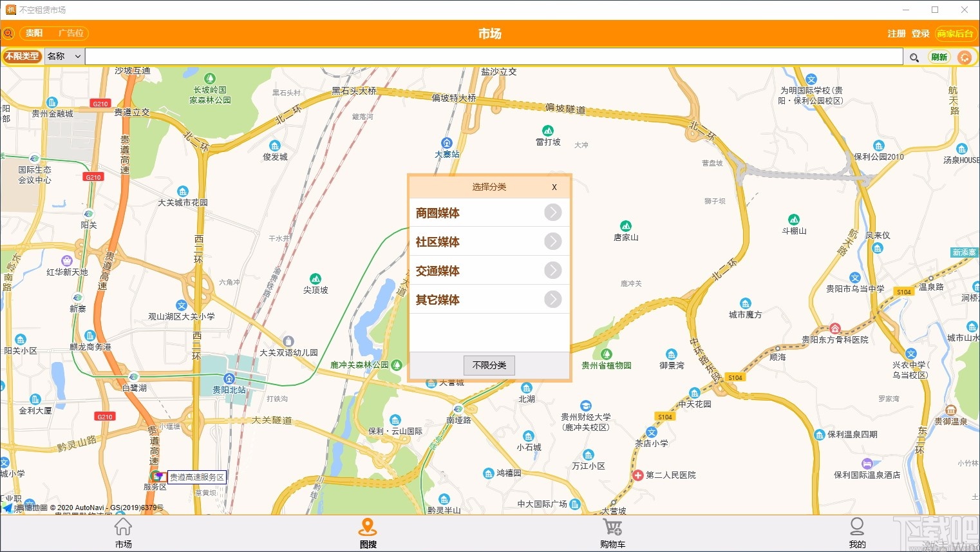
Task: Click the 城市魔方 building marker
Action: coord(746,303)
